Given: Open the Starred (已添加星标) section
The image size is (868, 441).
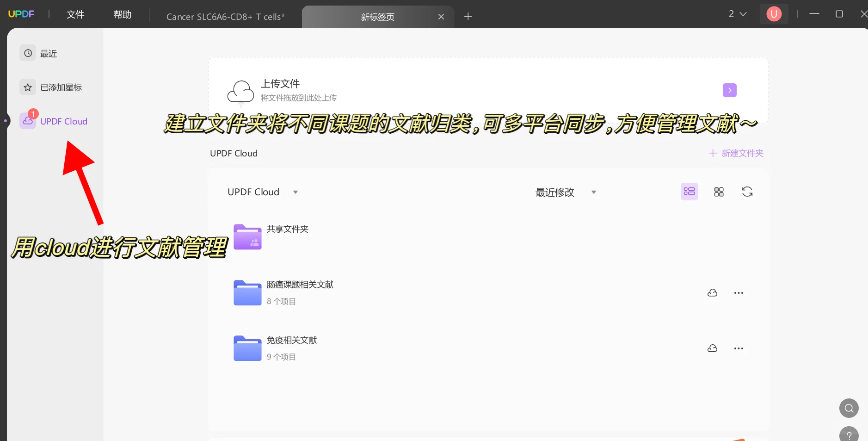Looking at the screenshot, I should [x=51, y=87].
